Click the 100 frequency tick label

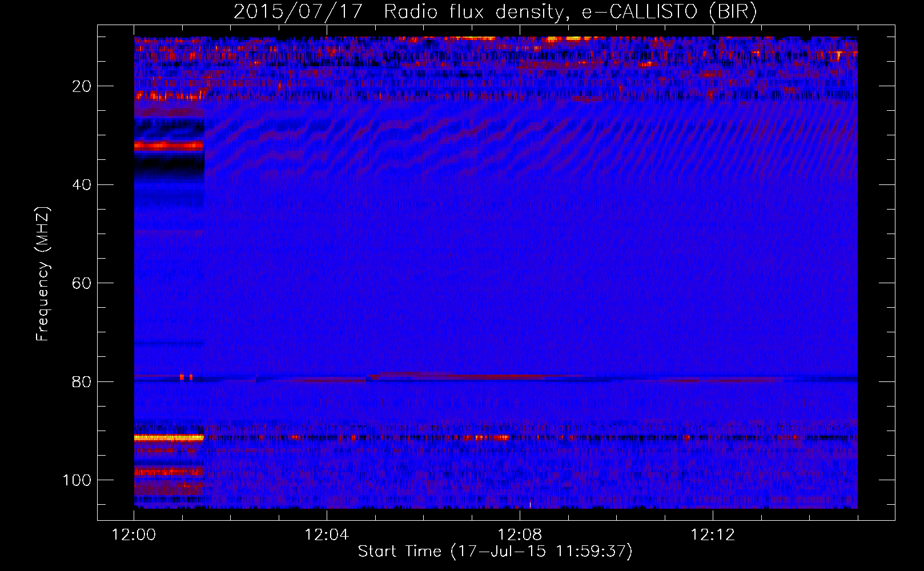tap(77, 480)
